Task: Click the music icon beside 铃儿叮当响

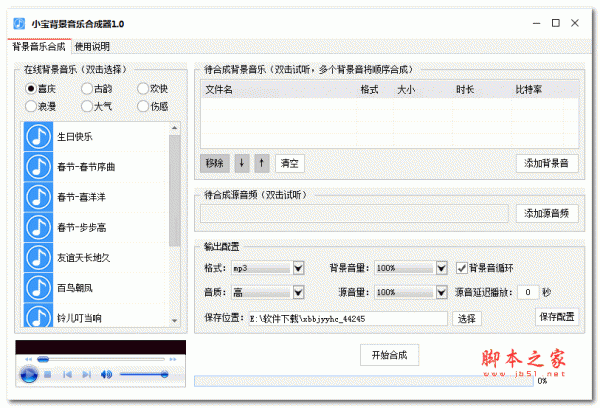Action: click(38, 315)
